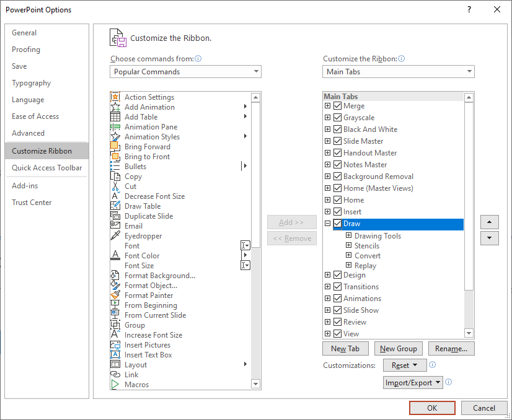The image size is (512, 420).
Task: Select the Insert Text Box icon
Action: [115, 355]
